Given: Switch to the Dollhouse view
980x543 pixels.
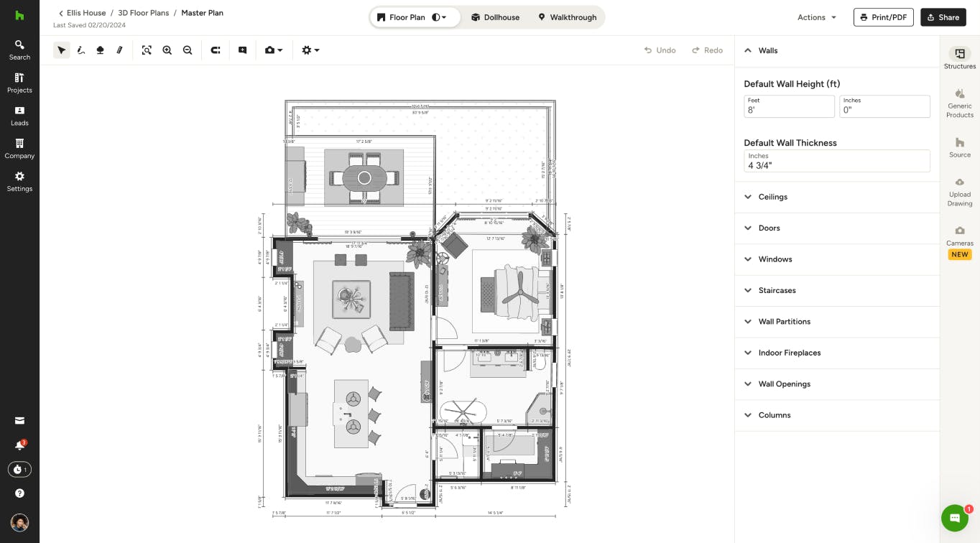Looking at the screenshot, I should click(496, 17).
